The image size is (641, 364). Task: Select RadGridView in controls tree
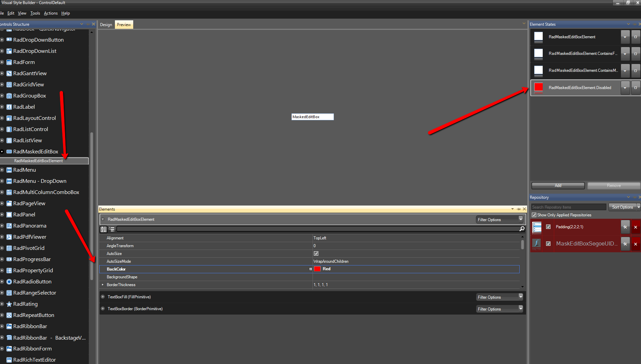[x=28, y=85]
